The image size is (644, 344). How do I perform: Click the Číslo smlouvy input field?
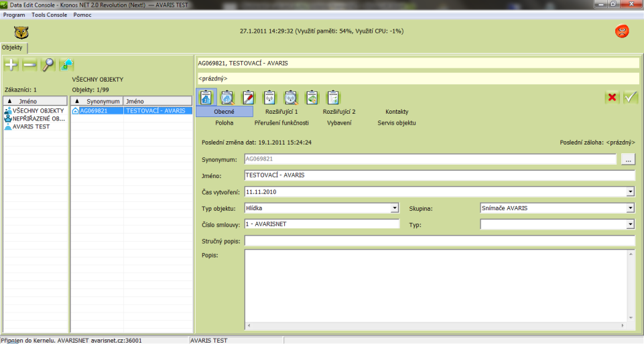[x=322, y=224]
